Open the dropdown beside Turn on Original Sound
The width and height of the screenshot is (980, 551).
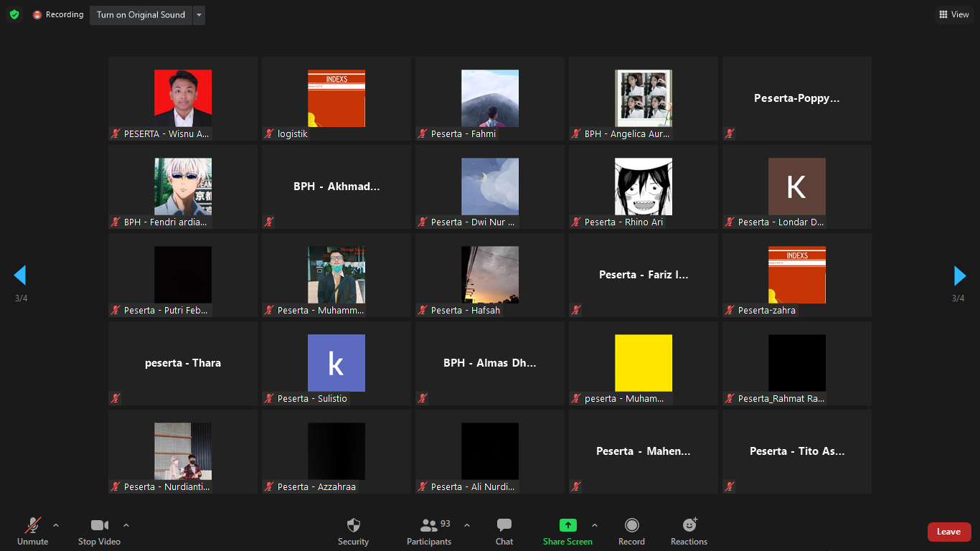(x=199, y=15)
